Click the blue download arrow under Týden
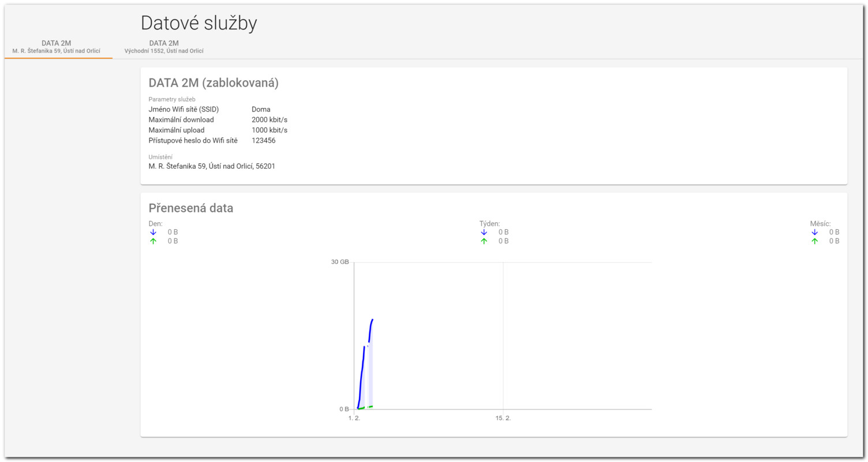Screen dimensions: 868x462 484,232
